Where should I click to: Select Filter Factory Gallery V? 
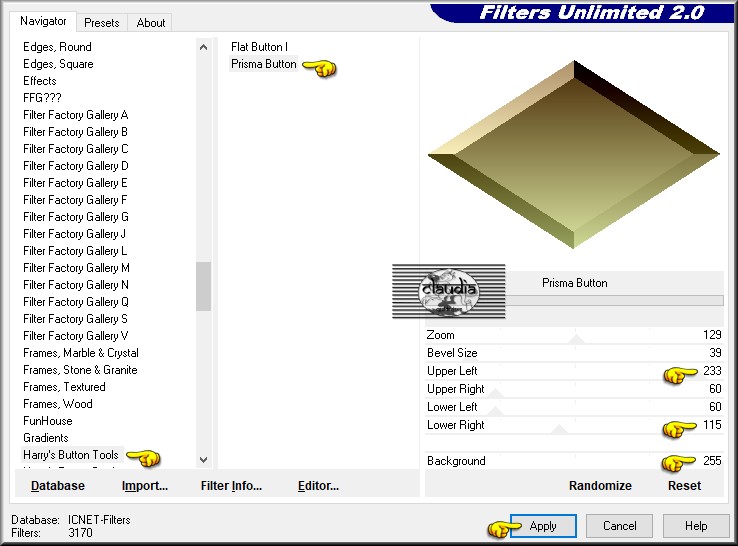click(x=75, y=336)
